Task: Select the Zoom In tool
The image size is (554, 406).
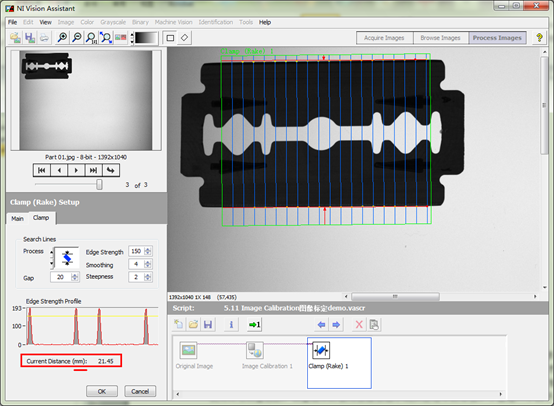Action: (x=62, y=37)
